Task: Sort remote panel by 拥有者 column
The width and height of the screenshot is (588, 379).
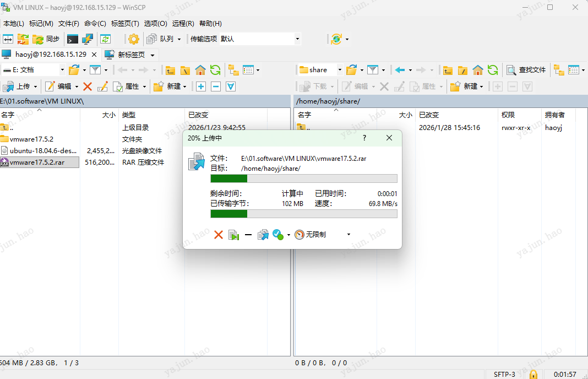Action: 559,115
